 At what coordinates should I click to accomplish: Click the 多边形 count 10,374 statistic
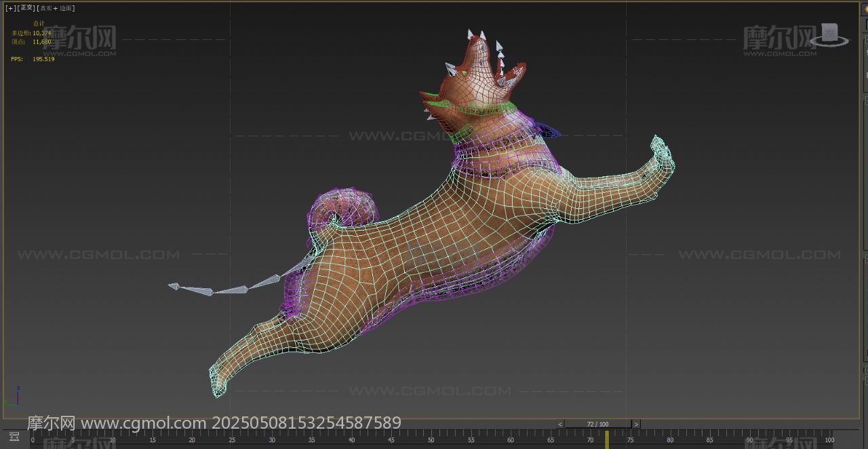click(42, 33)
